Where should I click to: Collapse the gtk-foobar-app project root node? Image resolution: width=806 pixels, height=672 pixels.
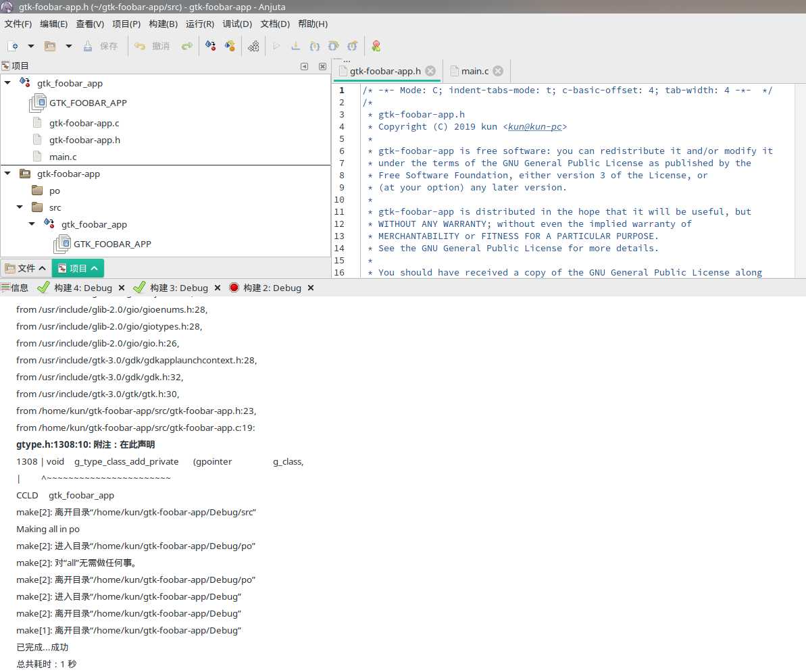click(7, 174)
